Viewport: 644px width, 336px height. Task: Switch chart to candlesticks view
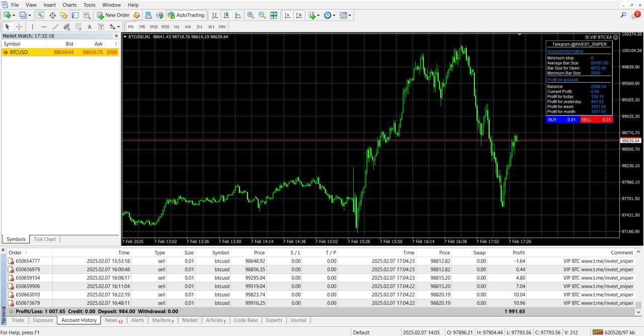[x=226, y=15]
